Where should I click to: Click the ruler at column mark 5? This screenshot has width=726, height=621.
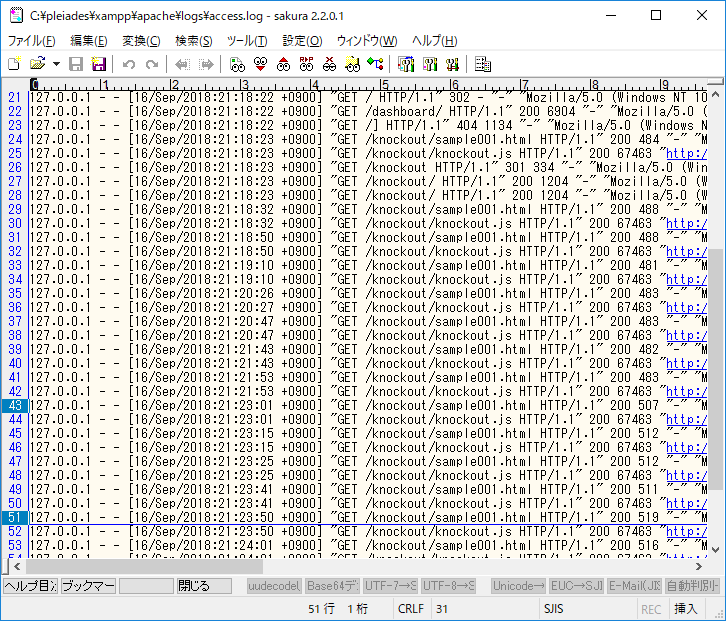tap(384, 84)
